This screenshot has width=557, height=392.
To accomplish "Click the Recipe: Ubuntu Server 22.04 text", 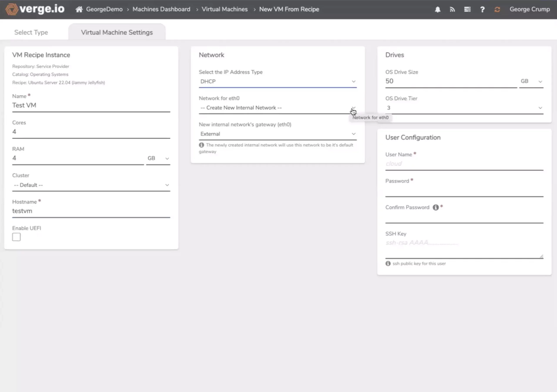I will pos(59,82).
